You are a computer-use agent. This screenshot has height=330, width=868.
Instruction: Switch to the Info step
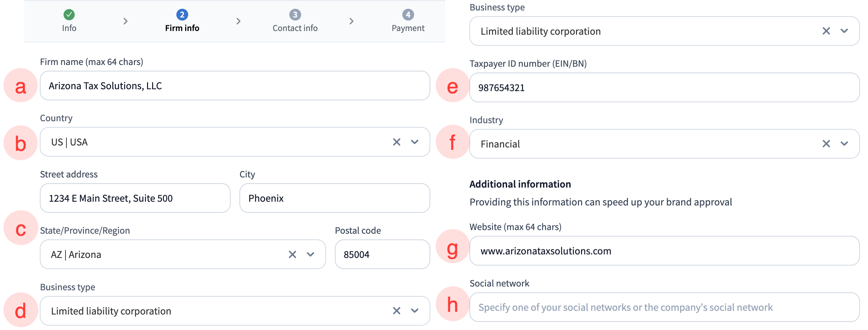click(69, 20)
